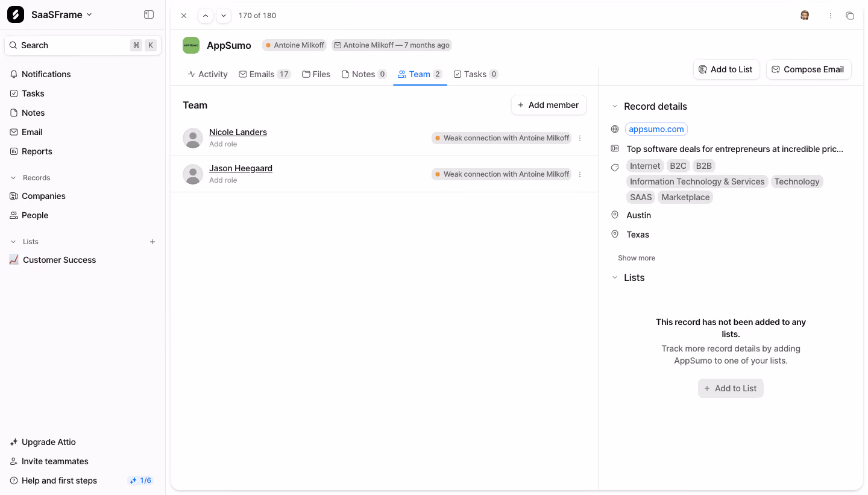Click the Antoine Milkoff connection badge
Image resolution: width=868 pixels, height=495 pixels.
[295, 45]
